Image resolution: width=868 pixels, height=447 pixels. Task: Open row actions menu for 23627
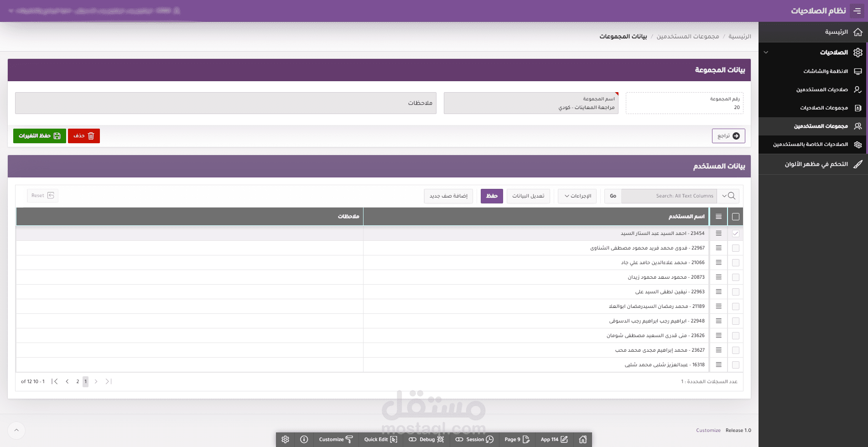pos(719,350)
